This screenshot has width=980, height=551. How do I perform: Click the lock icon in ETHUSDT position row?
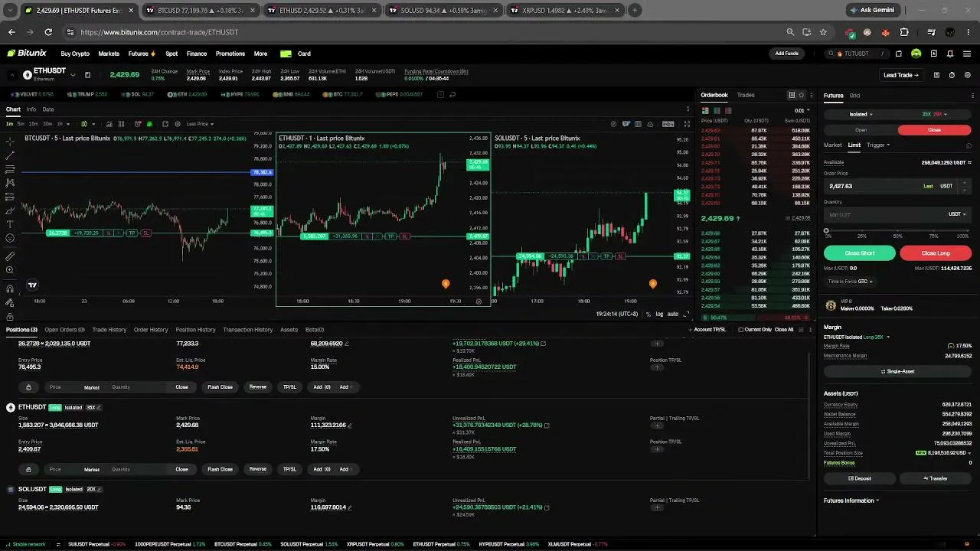[28, 469]
